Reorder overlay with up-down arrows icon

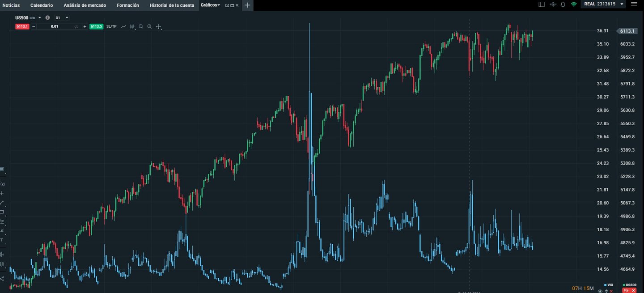[x=606, y=291]
